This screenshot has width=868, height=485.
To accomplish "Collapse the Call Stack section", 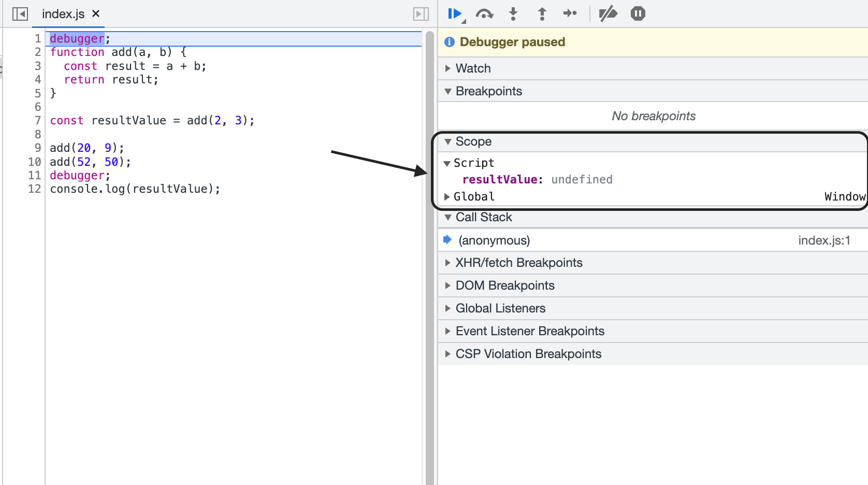I will click(x=653, y=217).
